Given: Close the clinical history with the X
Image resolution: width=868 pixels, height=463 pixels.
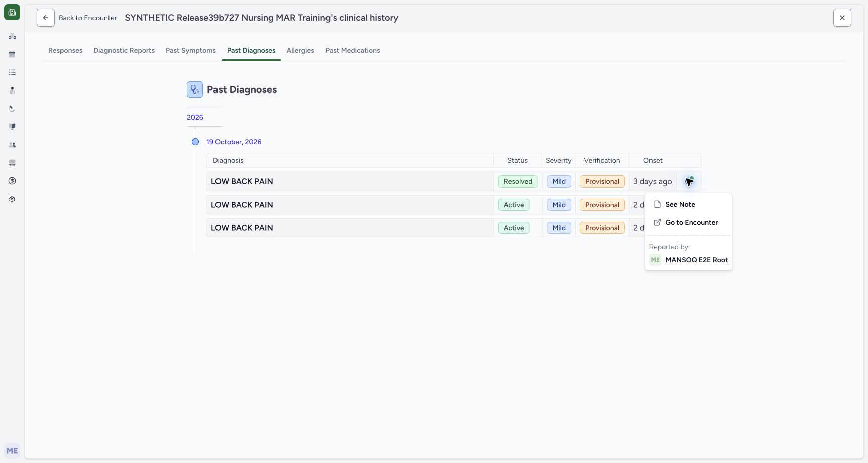Looking at the screenshot, I should tap(842, 18).
